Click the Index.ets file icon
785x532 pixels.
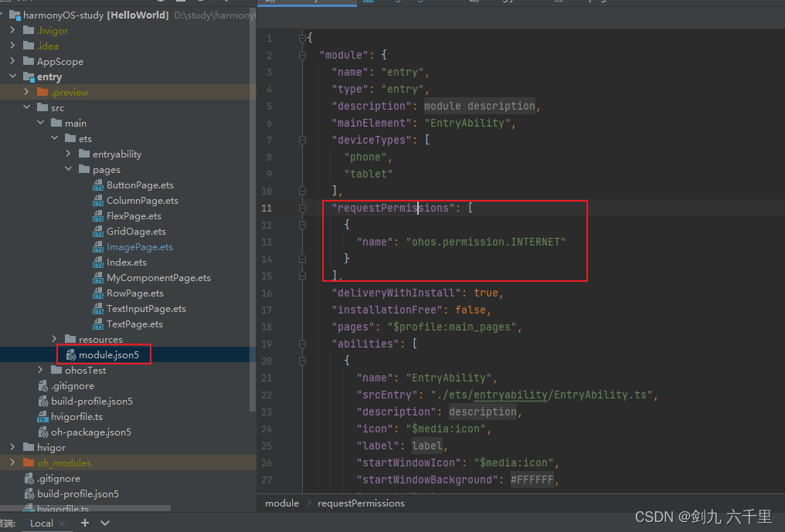coord(98,263)
